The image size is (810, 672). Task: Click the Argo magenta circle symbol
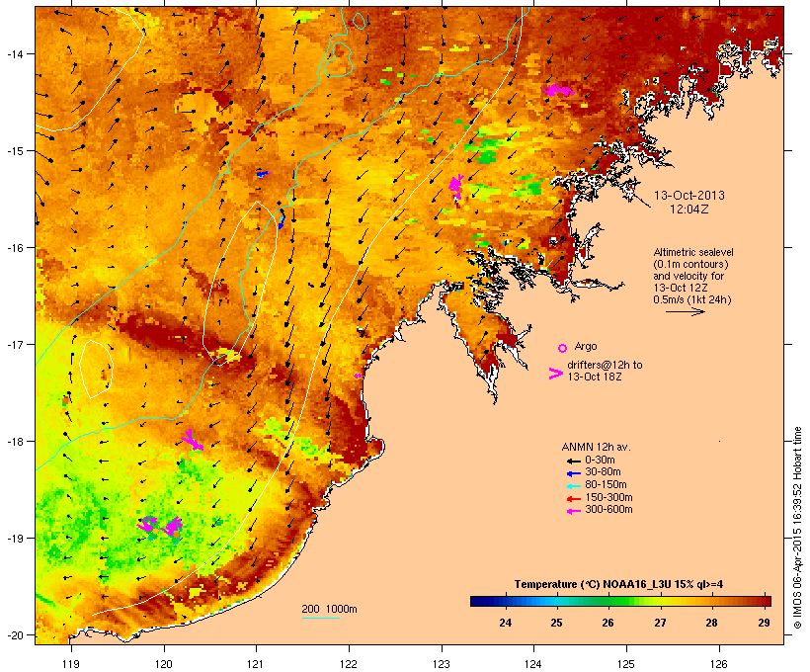(x=563, y=349)
